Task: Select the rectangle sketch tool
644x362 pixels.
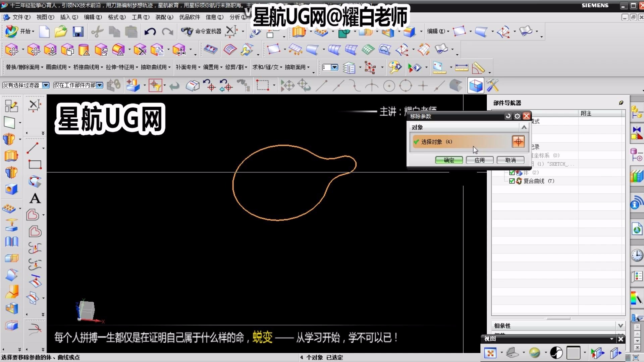Action: [x=35, y=165]
